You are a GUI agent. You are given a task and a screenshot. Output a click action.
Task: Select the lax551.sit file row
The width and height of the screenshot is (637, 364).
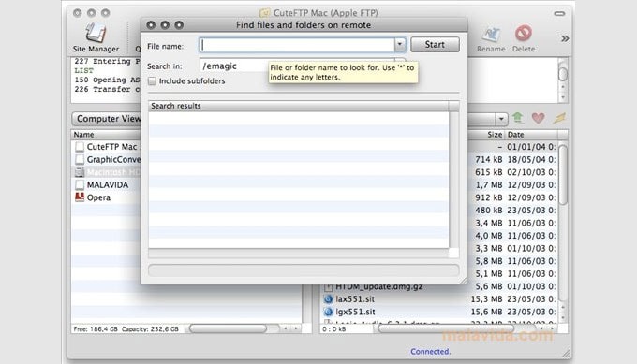coord(439,299)
